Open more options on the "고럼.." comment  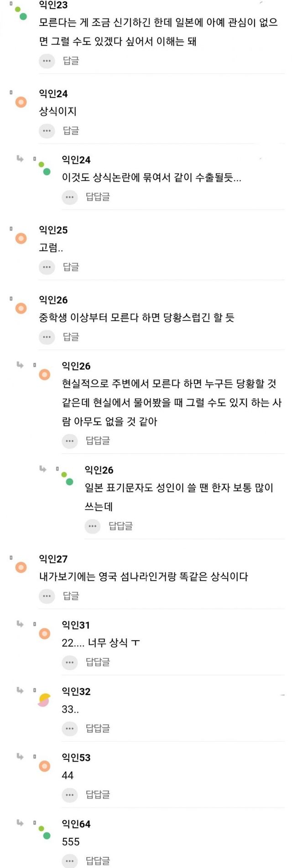(x=47, y=267)
